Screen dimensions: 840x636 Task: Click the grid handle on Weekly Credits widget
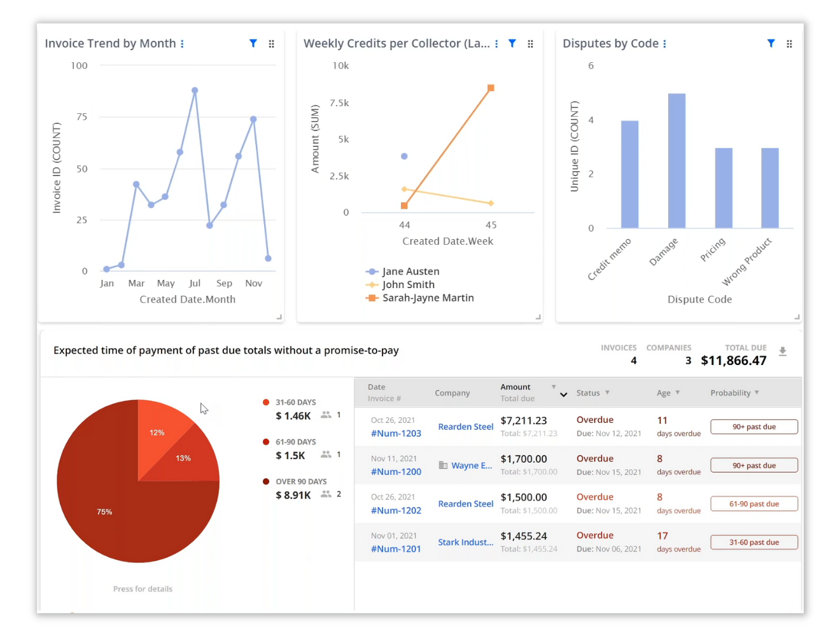530,43
